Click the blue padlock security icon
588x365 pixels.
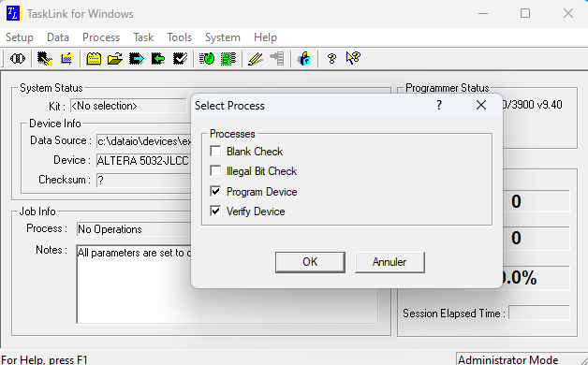tap(303, 59)
